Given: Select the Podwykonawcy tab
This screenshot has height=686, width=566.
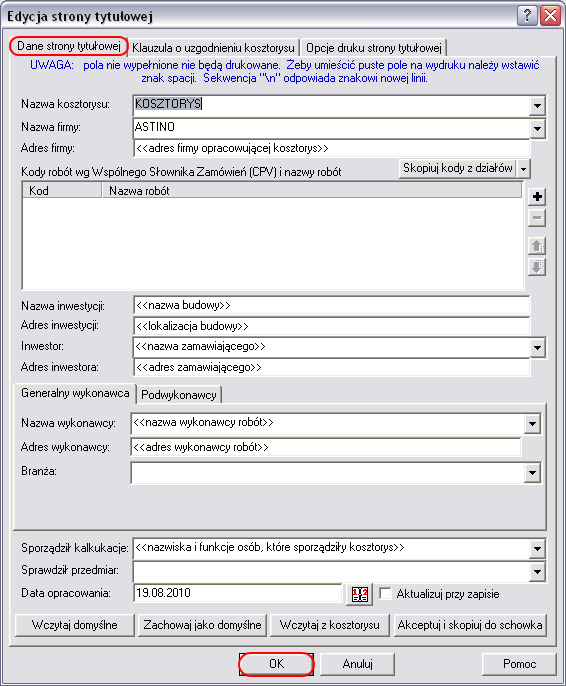Looking at the screenshot, I should 178,395.
